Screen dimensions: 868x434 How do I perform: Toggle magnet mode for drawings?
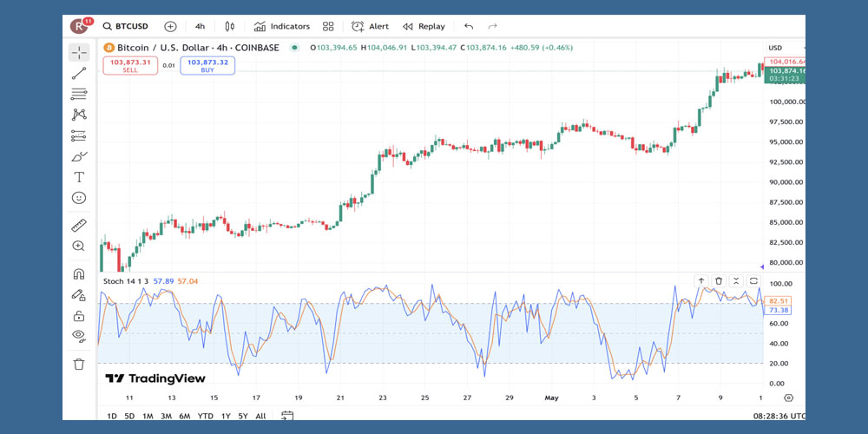[x=79, y=274]
